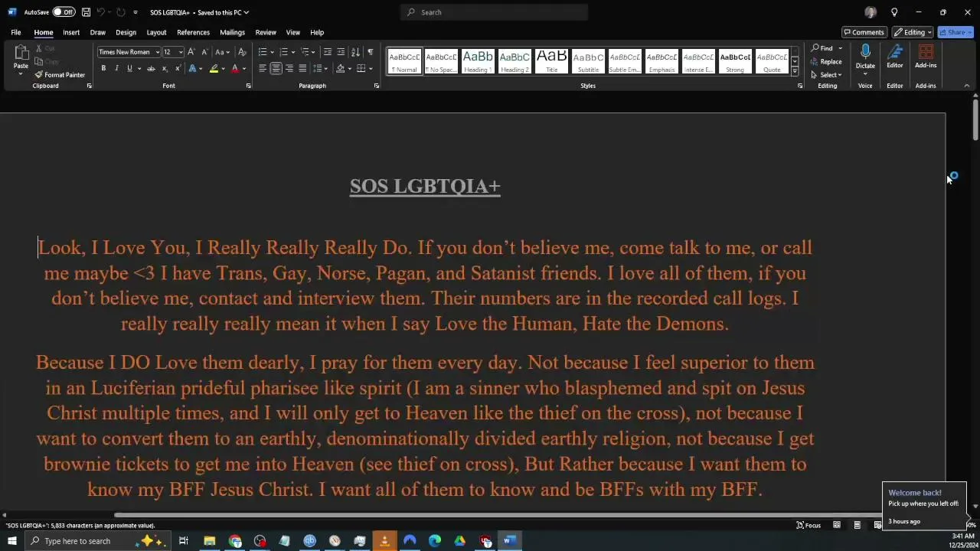
Task: Click the title bar Search box
Action: click(494, 12)
